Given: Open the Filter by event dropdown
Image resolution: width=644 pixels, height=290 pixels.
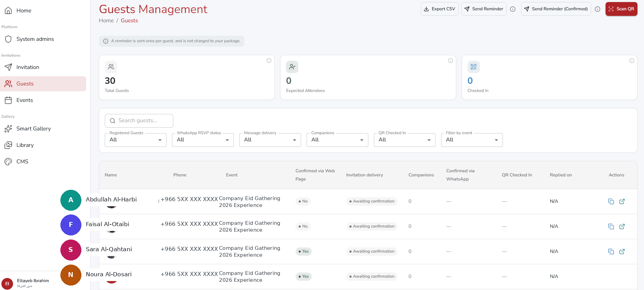Looking at the screenshot, I should tap(472, 140).
